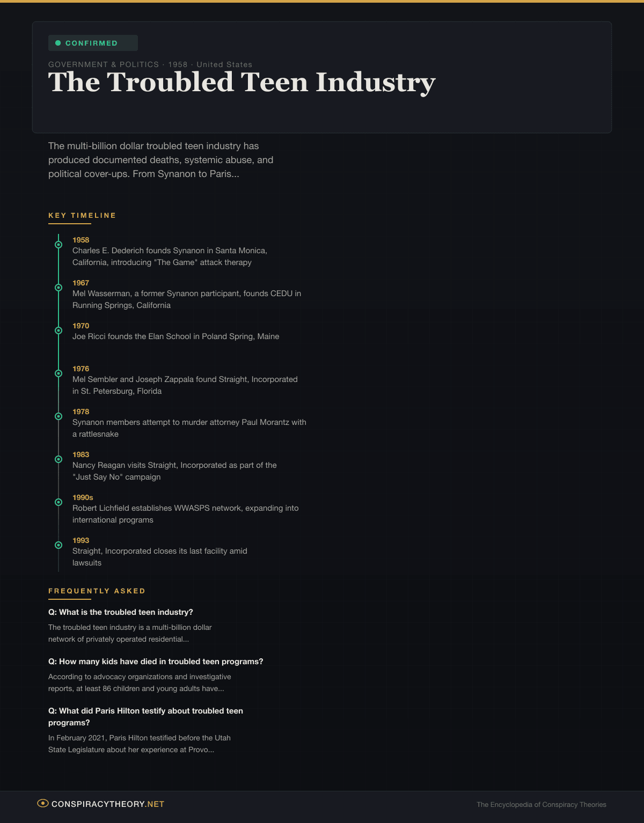Click the Confirmed status badge

(x=93, y=43)
